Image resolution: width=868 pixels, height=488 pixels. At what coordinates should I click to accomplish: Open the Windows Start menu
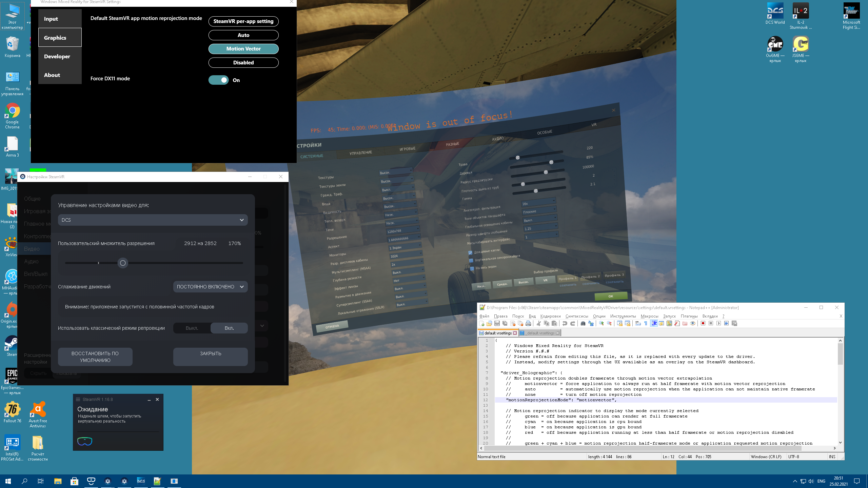8,481
